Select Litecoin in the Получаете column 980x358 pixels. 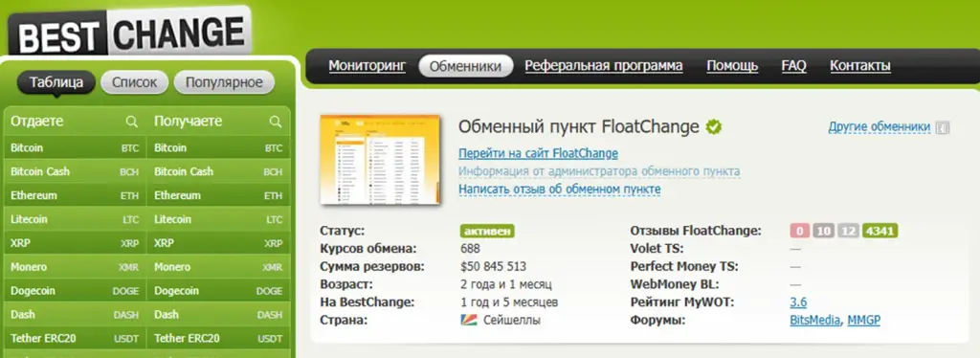tap(218, 219)
